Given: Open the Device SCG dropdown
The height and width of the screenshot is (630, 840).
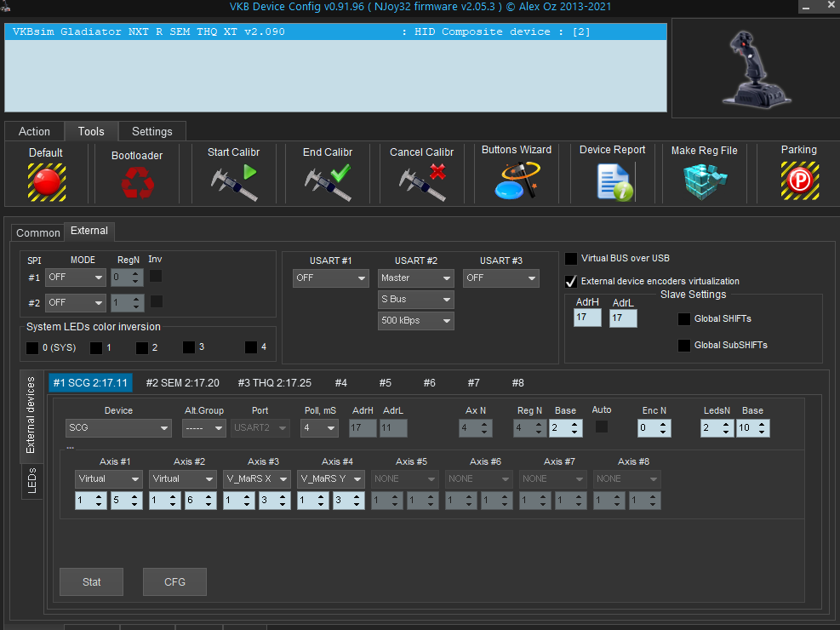Looking at the screenshot, I should pyautogui.click(x=118, y=428).
